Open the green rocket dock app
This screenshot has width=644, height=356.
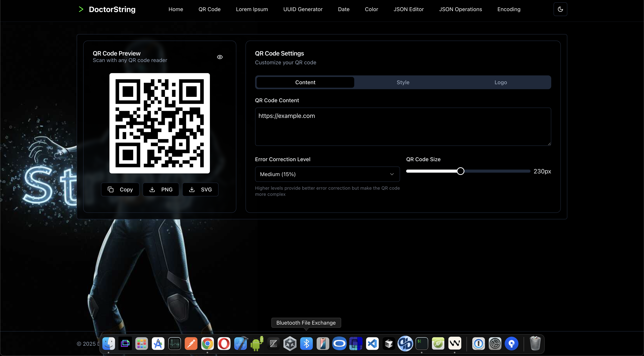[438, 344]
